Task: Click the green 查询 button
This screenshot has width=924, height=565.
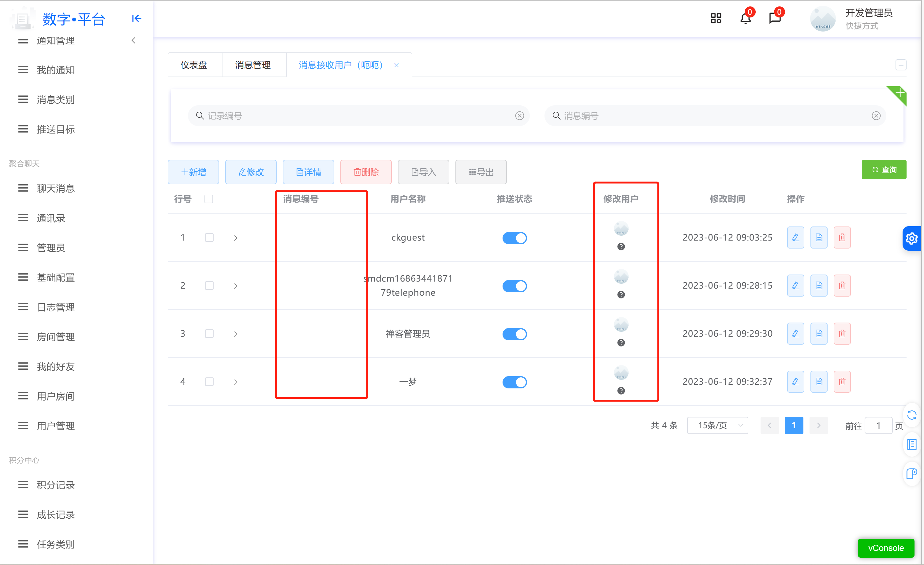Action: click(x=884, y=170)
